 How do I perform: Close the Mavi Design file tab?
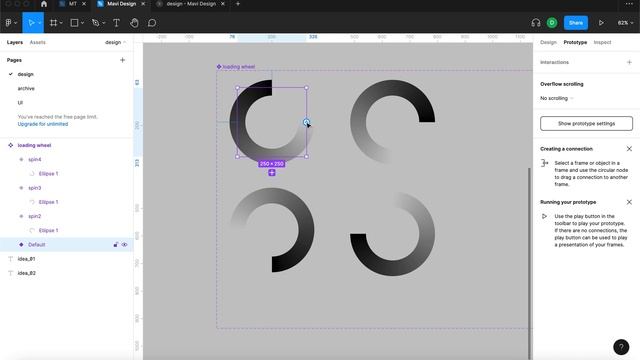pyautogui.click(x=143, y=4)
